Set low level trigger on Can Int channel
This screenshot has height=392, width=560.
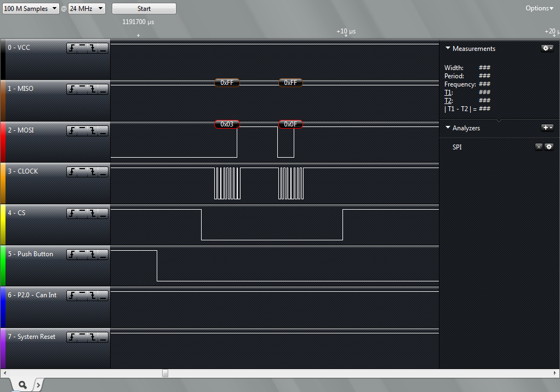click(103, 296)
